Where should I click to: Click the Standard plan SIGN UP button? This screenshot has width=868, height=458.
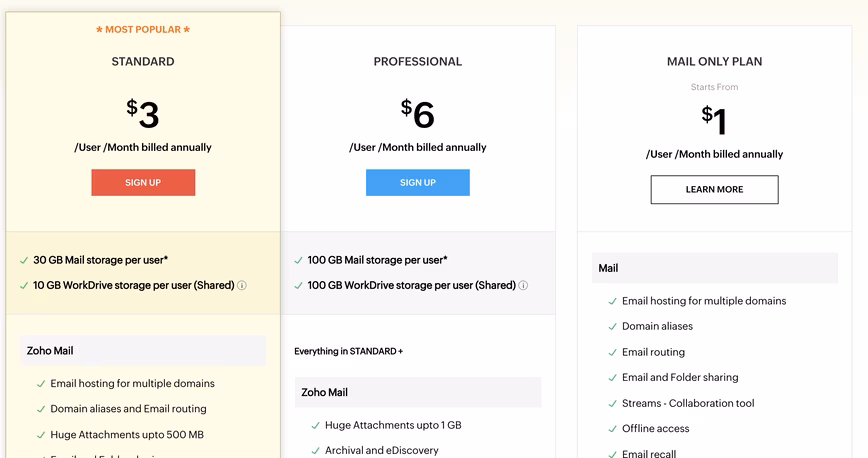tap(143, 182)
